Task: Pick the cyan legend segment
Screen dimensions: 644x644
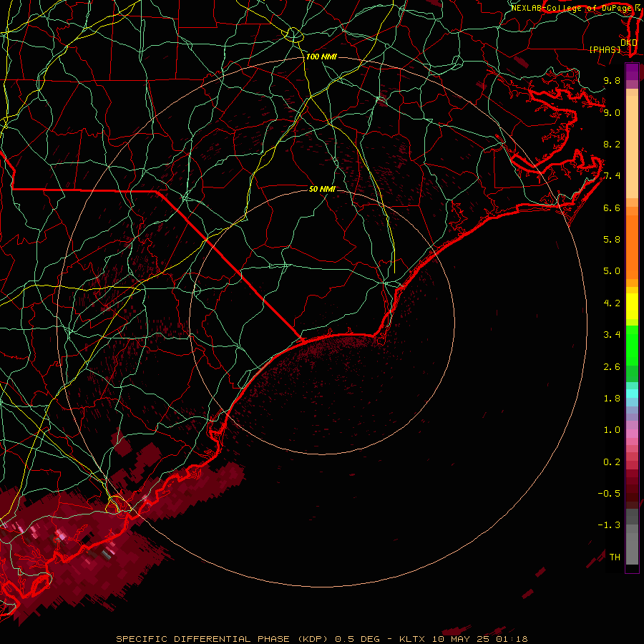Action: click(632, 393)
